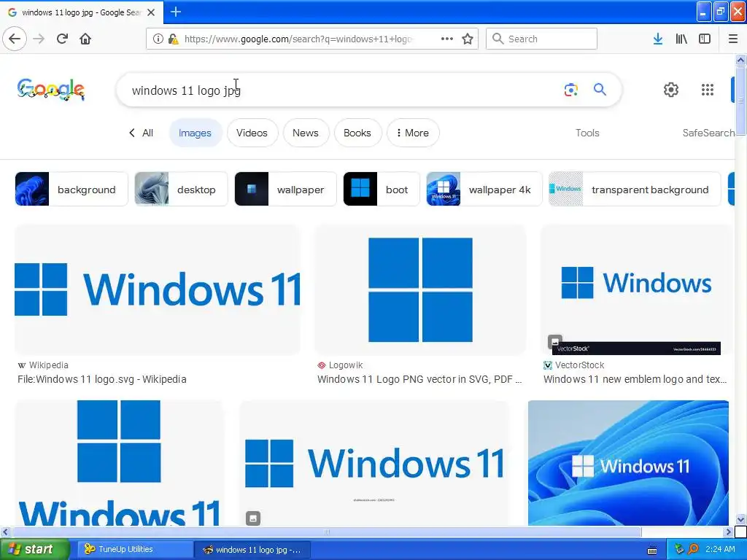The height and width of the screenshot is (560, 747).
Task: Close the Google Search tab
Action: coord(151,12)
